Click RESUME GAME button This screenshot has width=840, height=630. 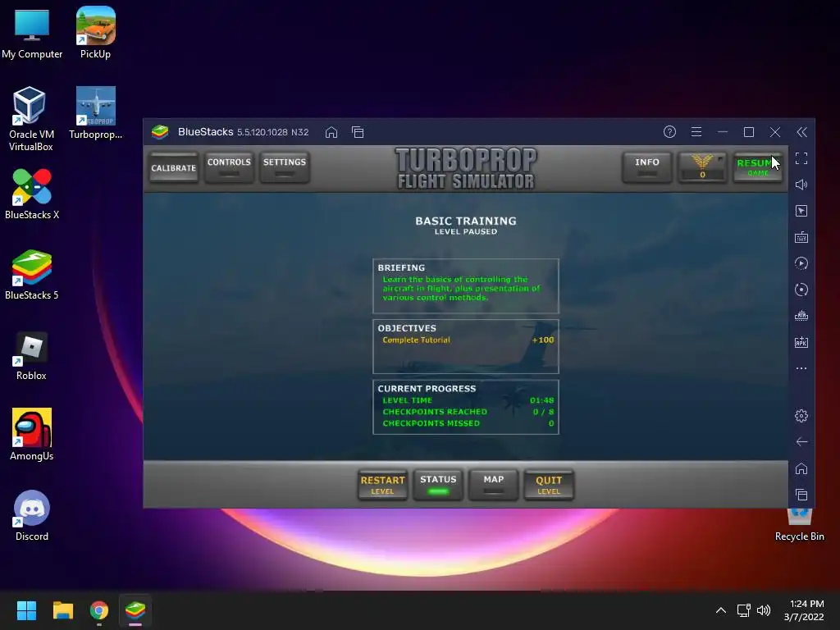click(x=758, y=167)
